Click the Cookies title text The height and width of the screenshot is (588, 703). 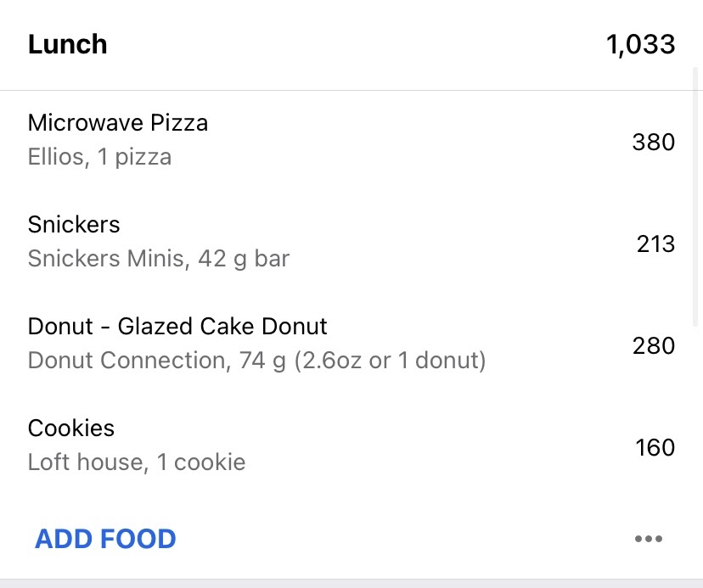point(71,428)
